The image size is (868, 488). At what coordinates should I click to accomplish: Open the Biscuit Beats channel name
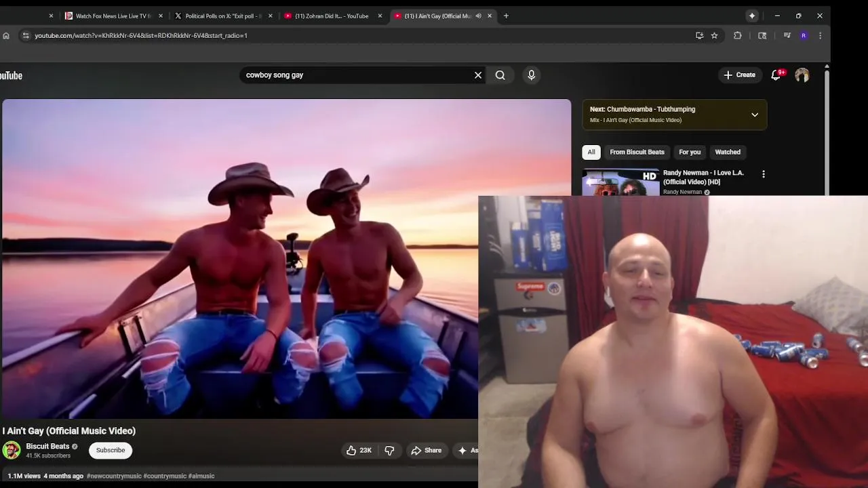tap(47, 447)
